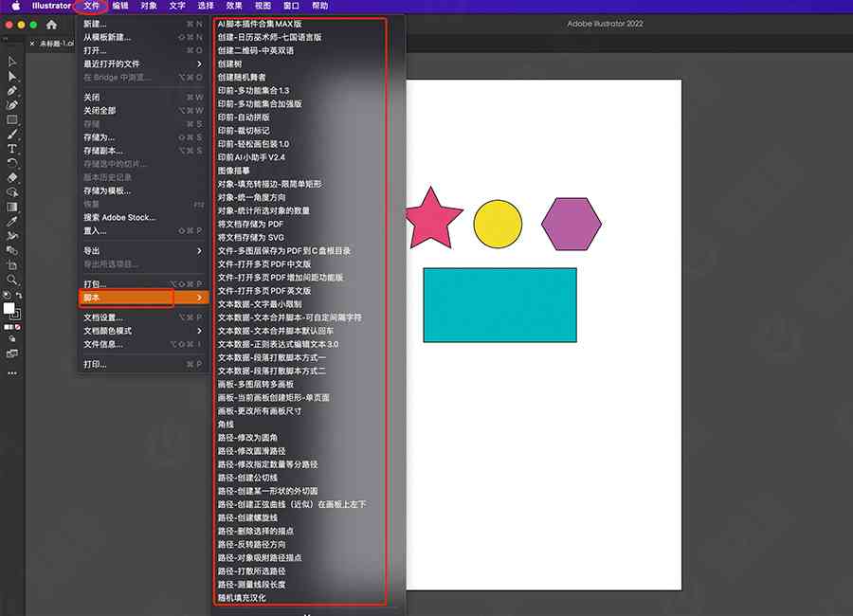The width and height of the screenshot is (853, 616).
Task: Click the white Fill swatch
Action: (9, 308)
